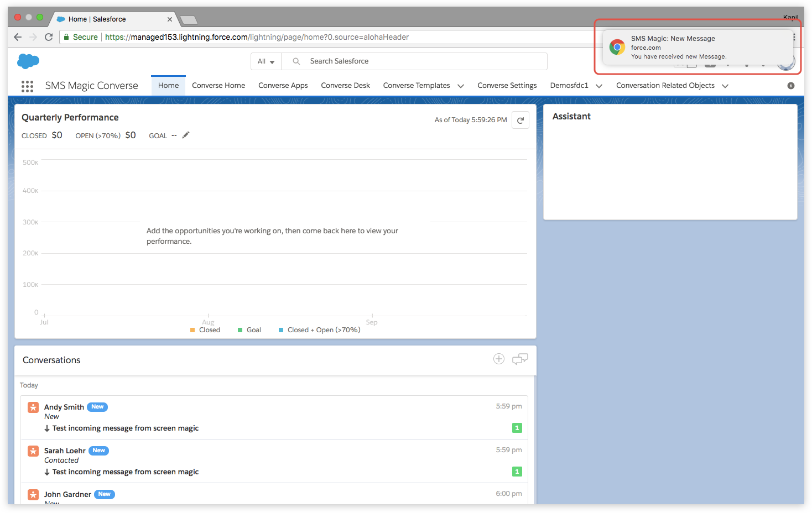Add a new conversation with plus icon
Image resolution: width=812 pixels, height=513 pixels.
tap(499, 359)
